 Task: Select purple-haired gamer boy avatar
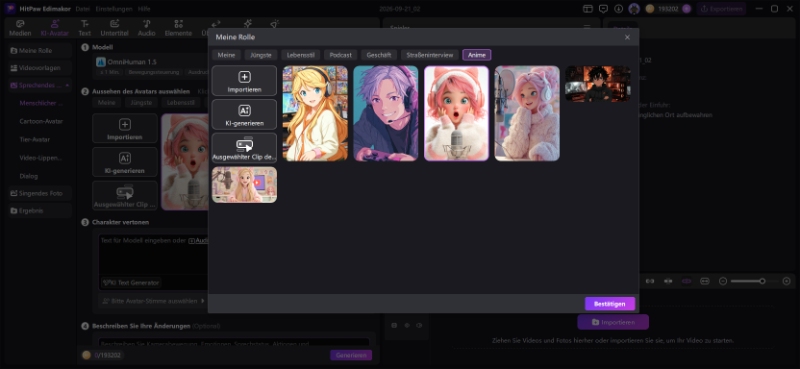pyautogui.click(x=386, y=113)
